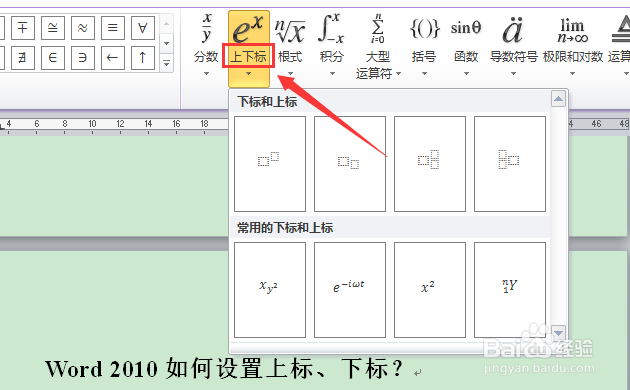Open the 分数 (Fraction) structures menu
This screenshot has width=630, height=390.
coord(206,44)
